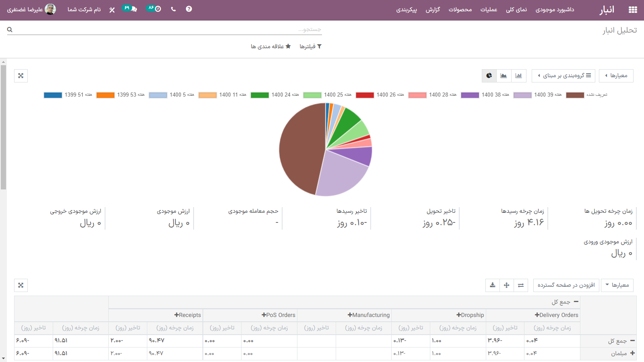The width and height of the screenshot is (644, 362).
Task: Switch chart to area line chart view
Action: click(x=504, y=76)
